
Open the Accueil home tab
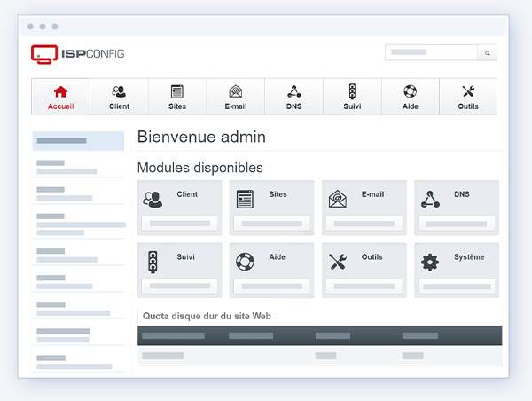(60, 97)
